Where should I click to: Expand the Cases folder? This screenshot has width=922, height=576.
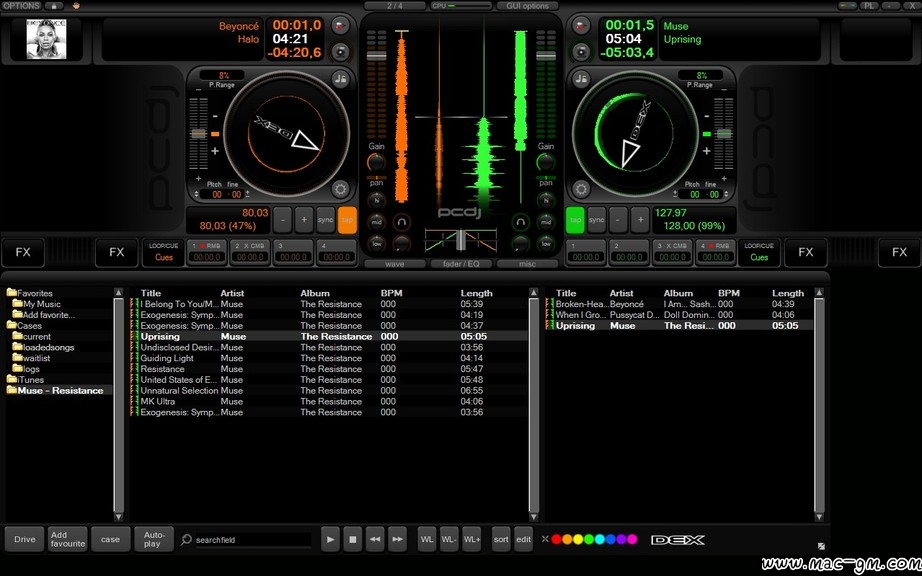(24, 325)
